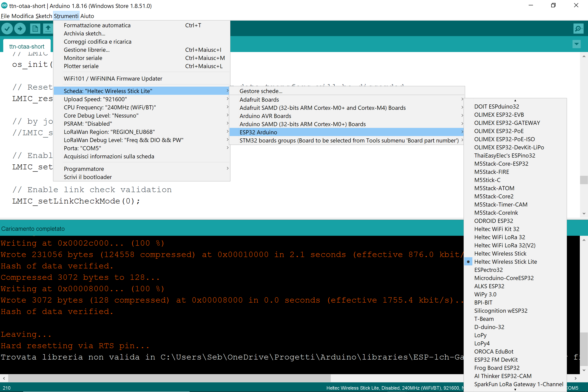Click the New sketch toolbar icon
588x392 pixels.
coord(35,29)
